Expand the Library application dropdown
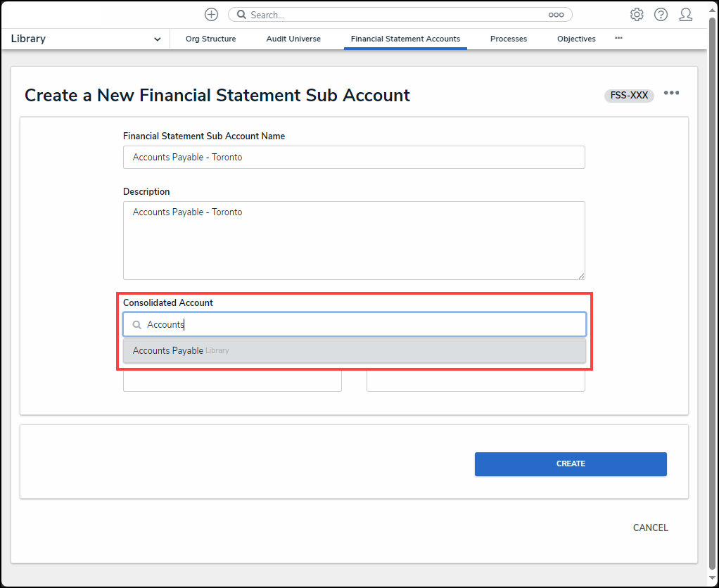Screen dimensions: 719x588 pos(157,39)
